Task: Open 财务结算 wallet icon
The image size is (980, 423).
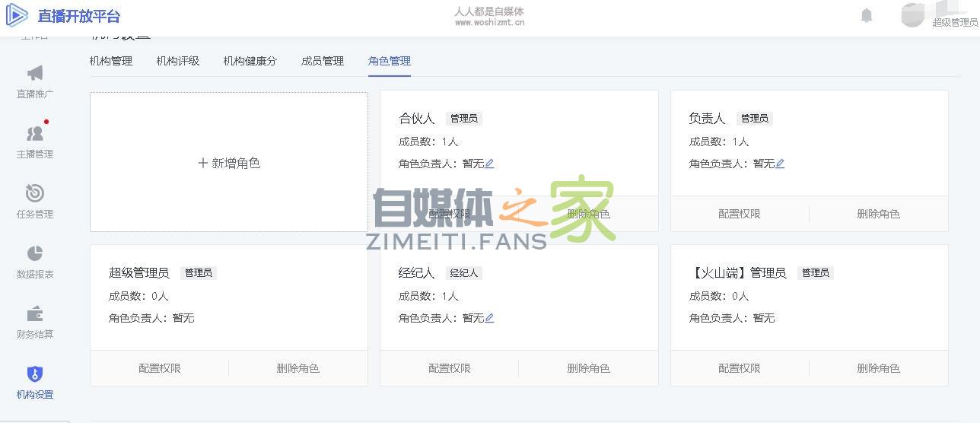Action: [35, 313]
